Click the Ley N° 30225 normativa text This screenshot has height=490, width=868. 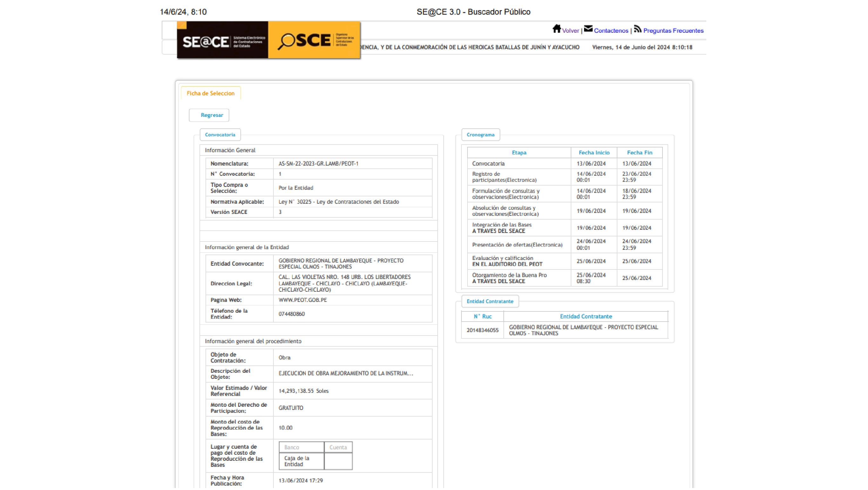(x=339, y=202)
